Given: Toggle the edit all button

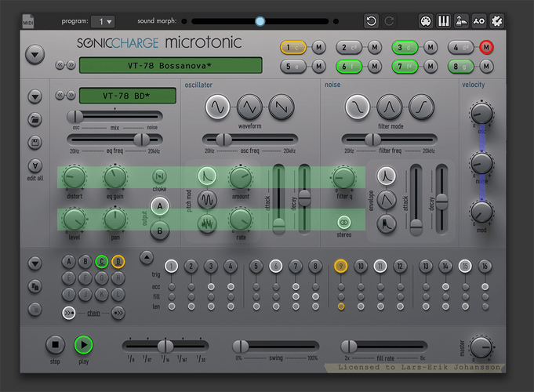Looking at the screenshot, I should [35, 165].
